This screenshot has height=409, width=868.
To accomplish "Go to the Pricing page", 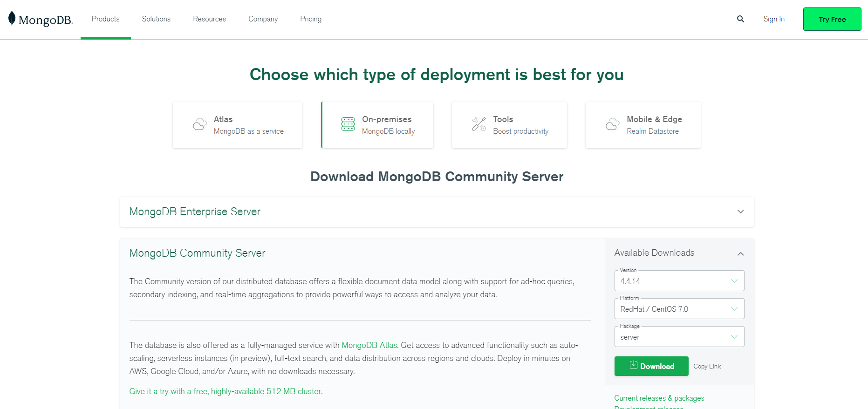I will tap(311, 19).
